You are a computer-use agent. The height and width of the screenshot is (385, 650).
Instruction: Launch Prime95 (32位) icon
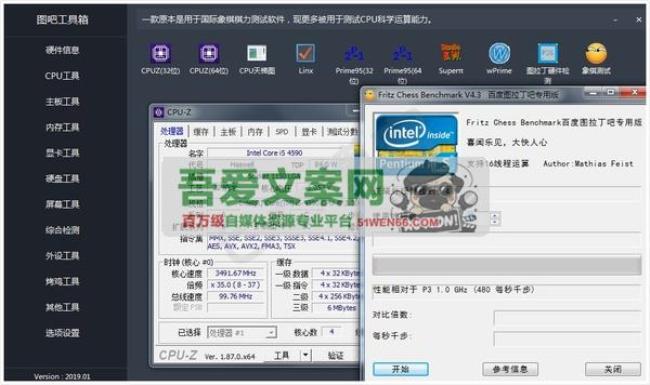pos(354,54)
